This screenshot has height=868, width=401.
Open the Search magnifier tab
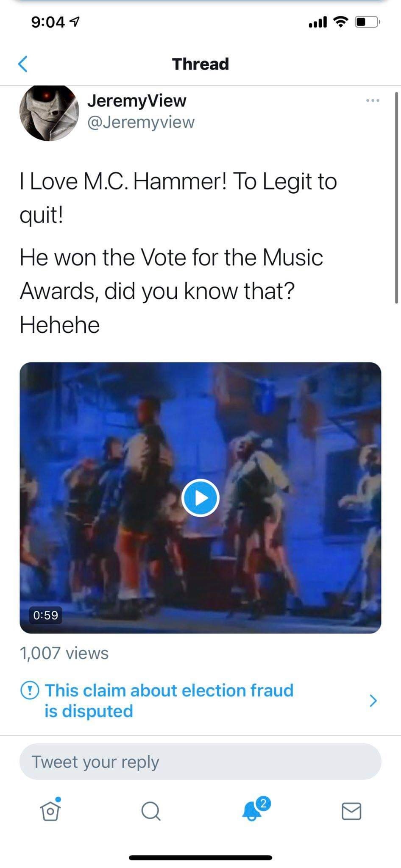click(150, 811)
